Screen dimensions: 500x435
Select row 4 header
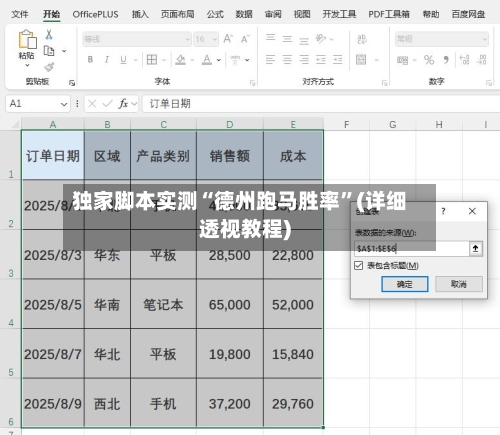pyautogui.click(x=11, y=304)
